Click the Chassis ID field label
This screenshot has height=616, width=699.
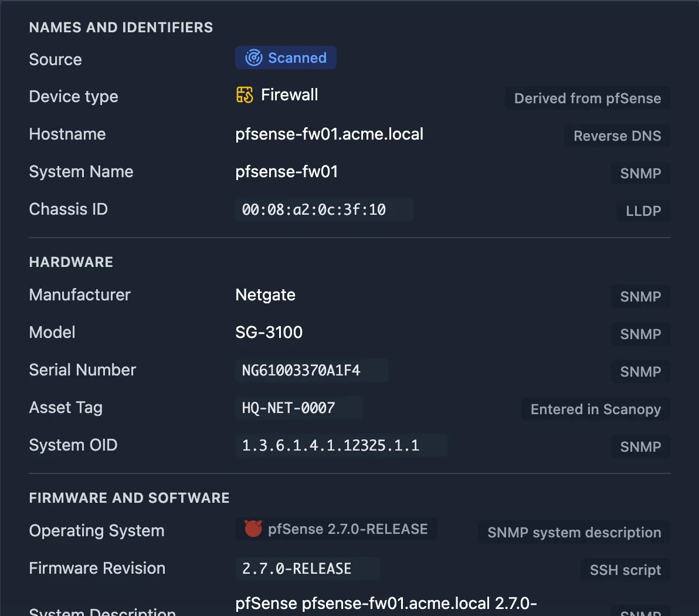68,209
